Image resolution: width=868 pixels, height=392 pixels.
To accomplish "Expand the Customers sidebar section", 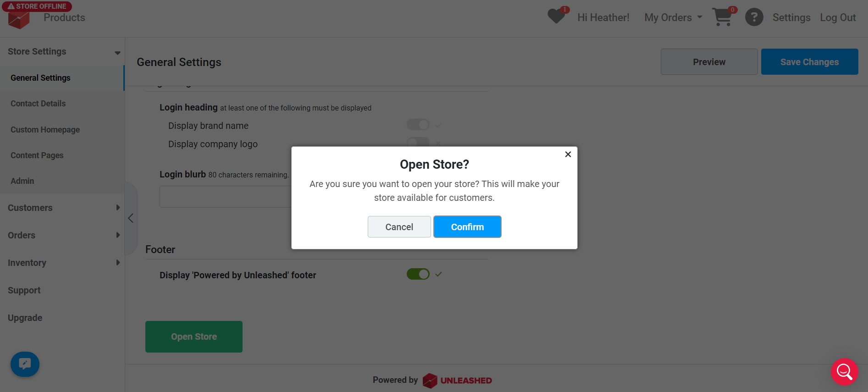I will coord(62,208).
